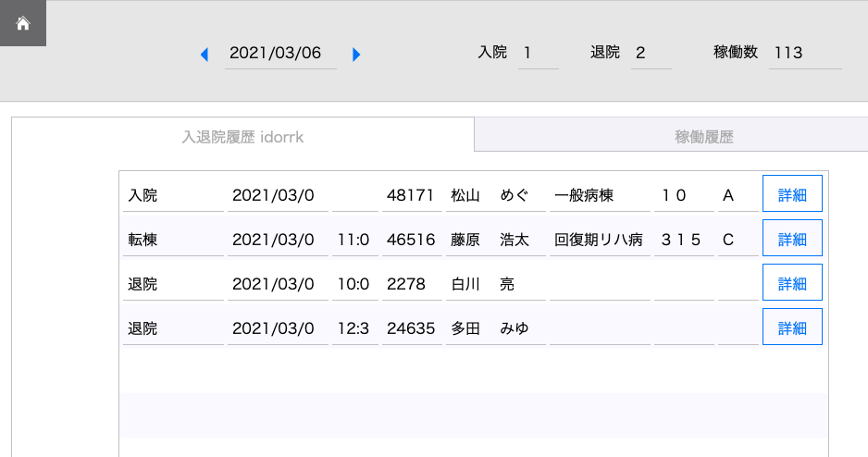Open 詳細 for 白川 亮
Screen dimensions: 868x457
pyautogui.click(x=792, y=282)
